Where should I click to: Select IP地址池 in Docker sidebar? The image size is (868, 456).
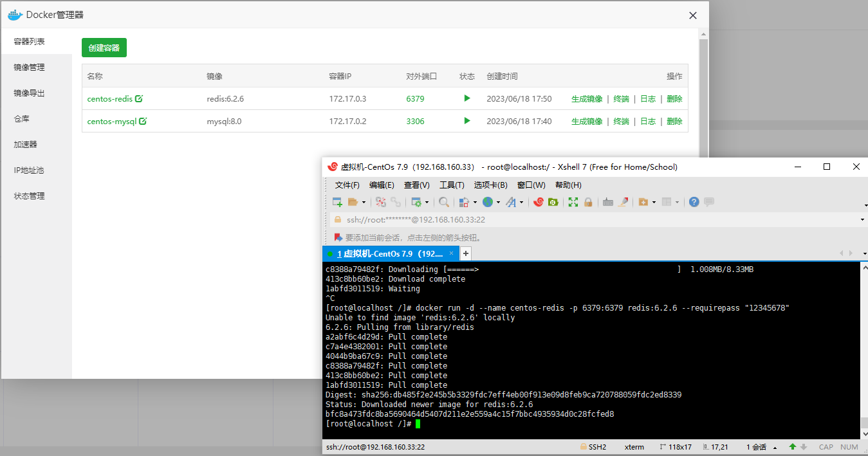click(x=37, y=170)
